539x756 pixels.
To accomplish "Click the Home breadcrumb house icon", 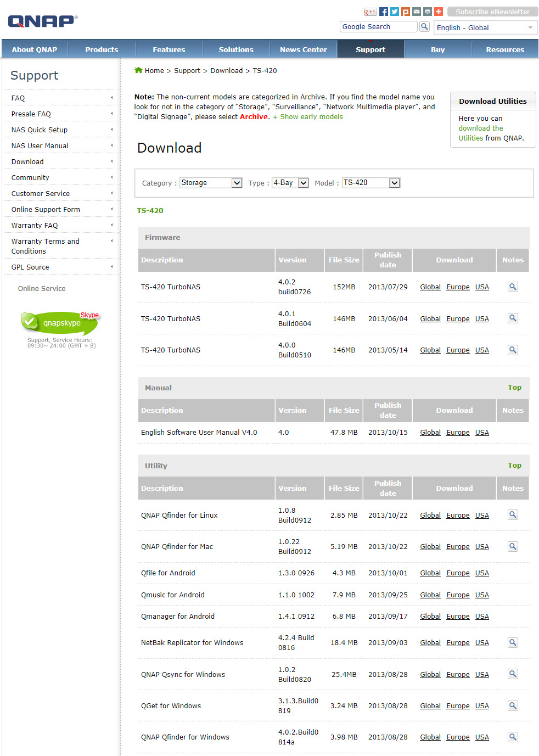I will point(138,70).
